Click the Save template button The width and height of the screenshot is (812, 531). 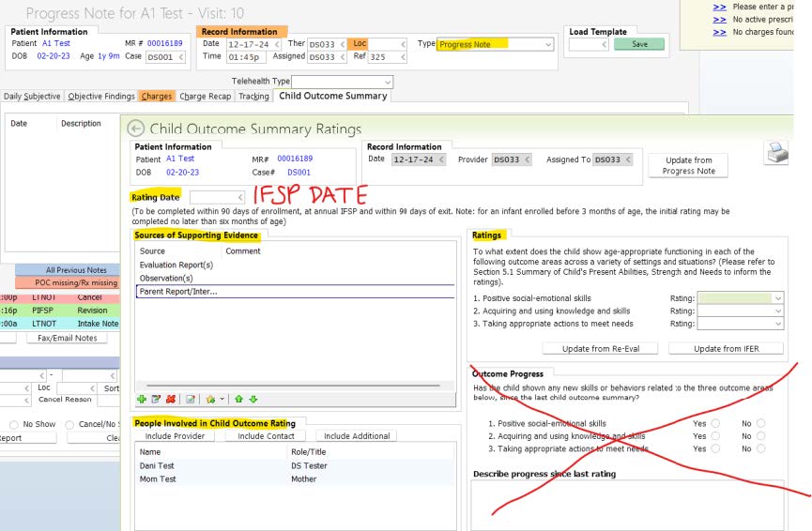point(638,44)
